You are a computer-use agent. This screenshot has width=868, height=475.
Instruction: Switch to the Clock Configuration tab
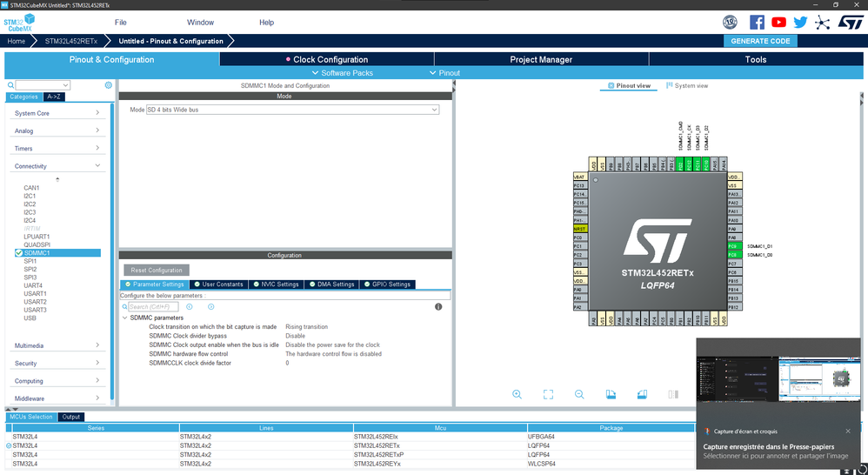pos(327,59)
